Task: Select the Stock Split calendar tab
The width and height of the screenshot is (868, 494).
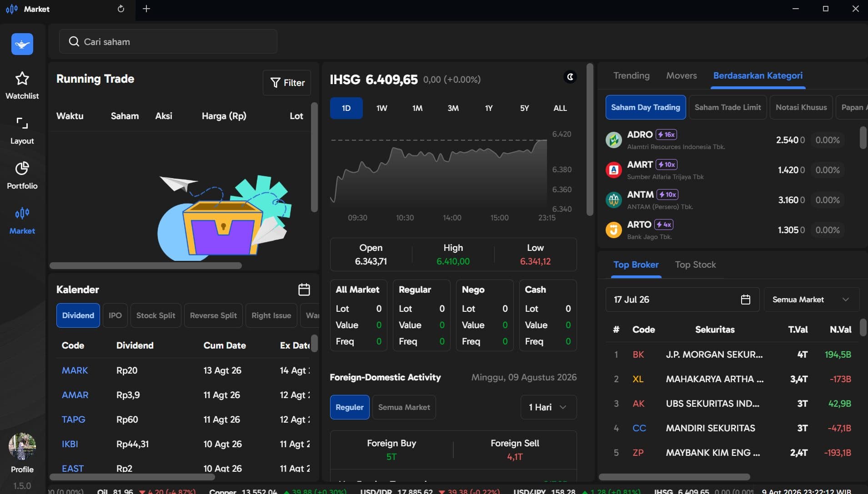Action: (156, 315)
